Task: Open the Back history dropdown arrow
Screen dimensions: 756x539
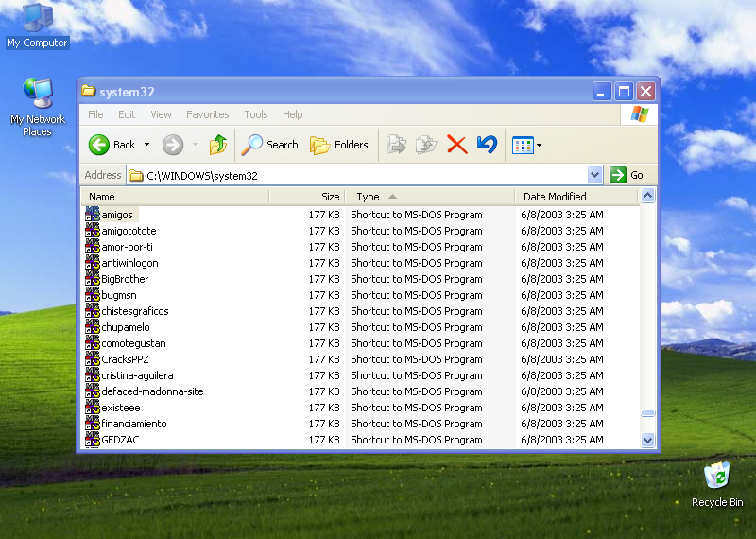Action: click(x=147, y=145)
